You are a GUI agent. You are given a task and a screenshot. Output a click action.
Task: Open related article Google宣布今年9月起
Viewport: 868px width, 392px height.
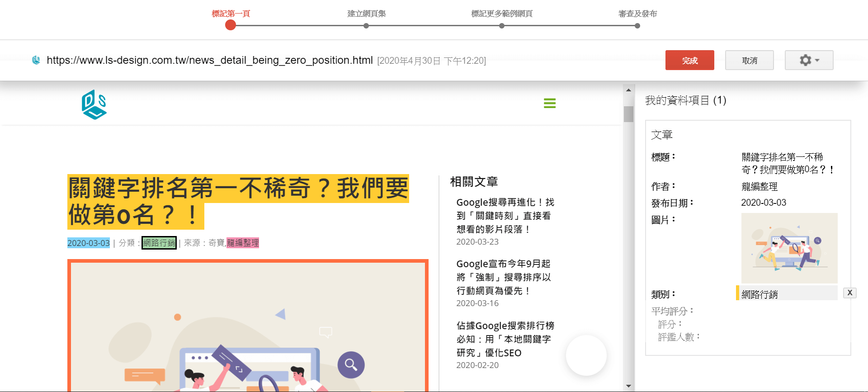point(504,277)
